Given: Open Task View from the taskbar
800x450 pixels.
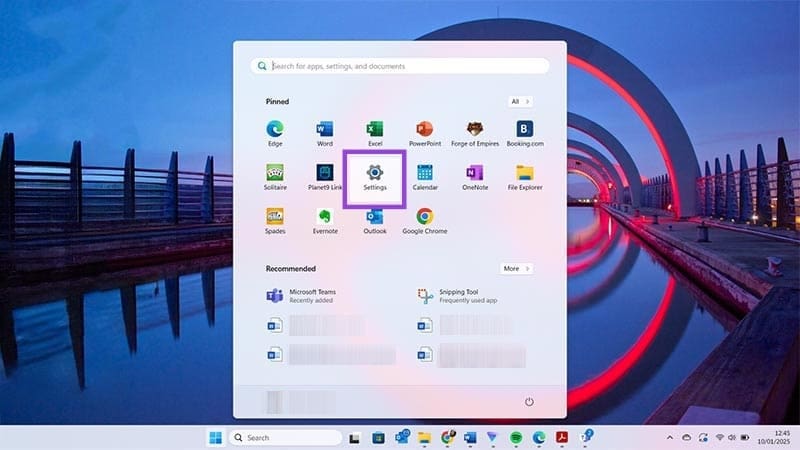Looking at the screenshot, I should [x=355, y=438].
